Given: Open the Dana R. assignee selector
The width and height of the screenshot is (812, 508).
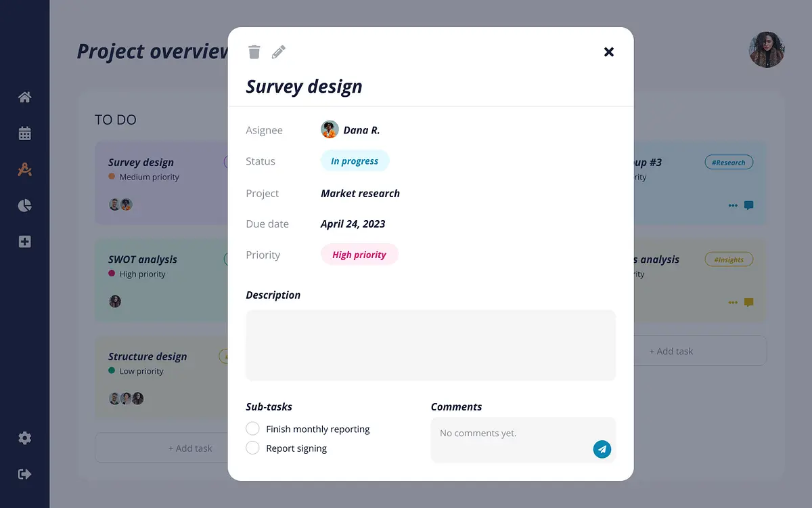Looking at the screenshot, I should [351, 130].
